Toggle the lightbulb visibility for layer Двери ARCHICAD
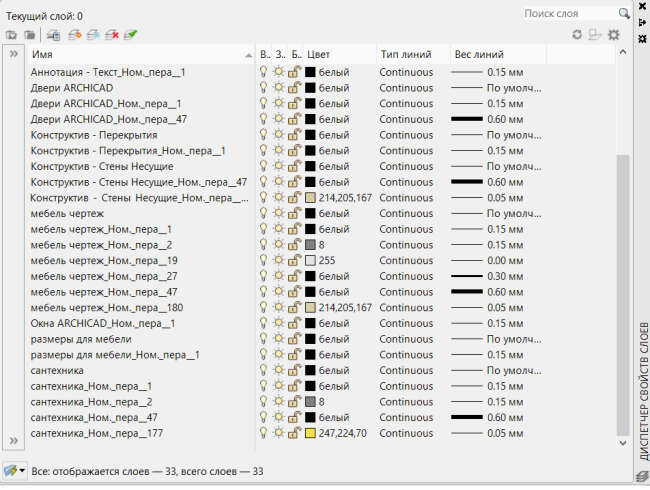The image size is (650, 490). pos(264,88)
